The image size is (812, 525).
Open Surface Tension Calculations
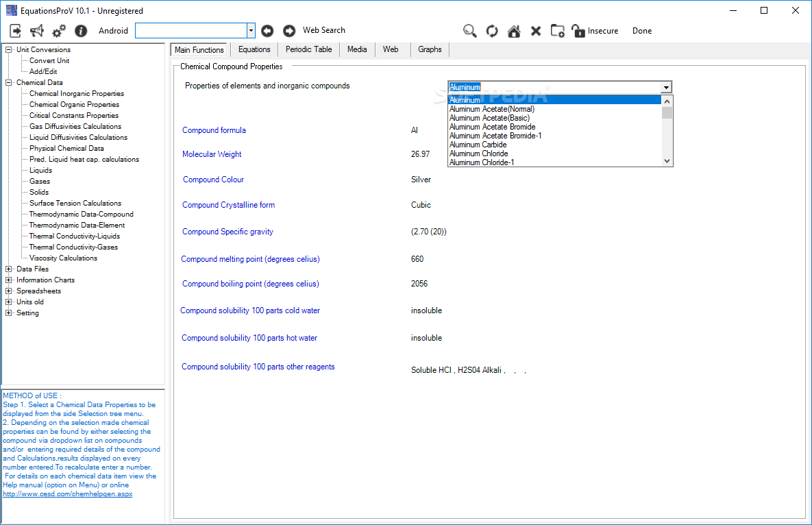[75, 203]
